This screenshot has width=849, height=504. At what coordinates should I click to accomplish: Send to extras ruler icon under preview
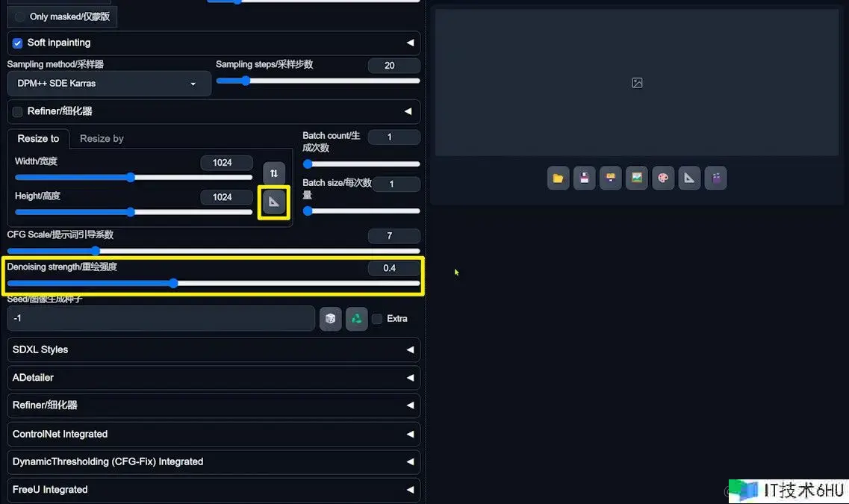point(689,178)
